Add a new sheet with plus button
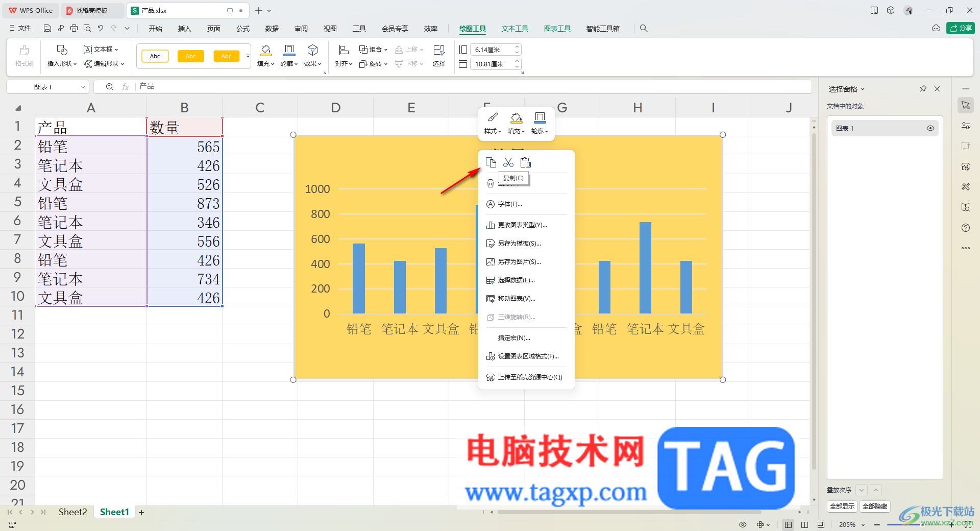Screen dimensions: 980x531 tap(141, 513)
